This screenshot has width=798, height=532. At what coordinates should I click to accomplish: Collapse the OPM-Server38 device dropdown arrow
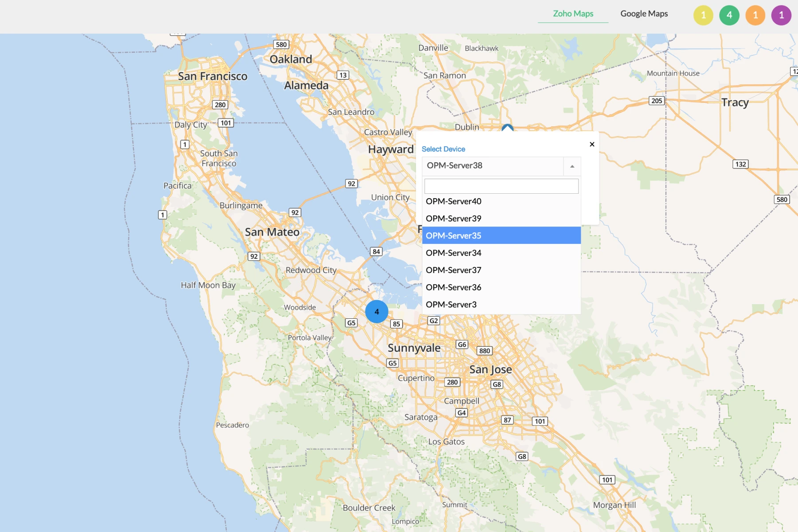tap(572, 166)
